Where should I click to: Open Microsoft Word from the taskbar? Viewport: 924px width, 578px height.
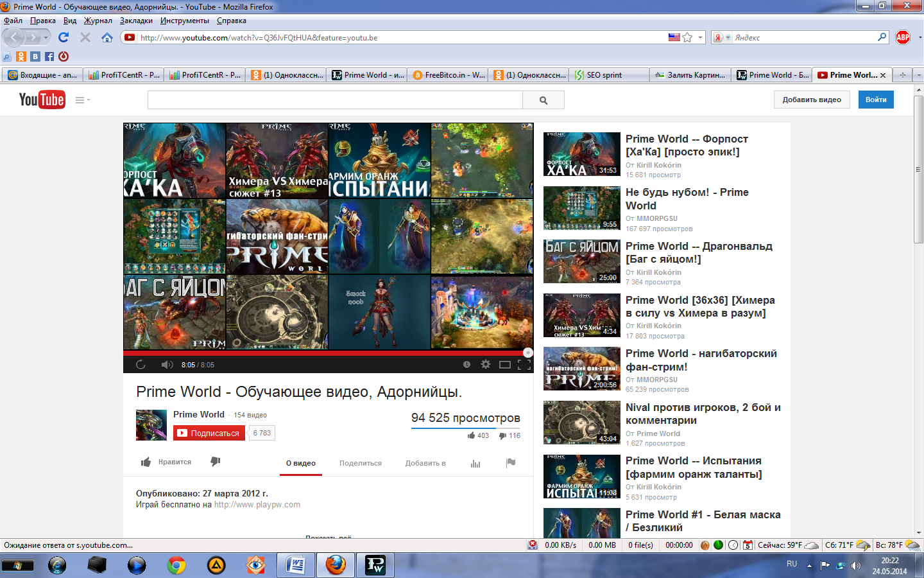coord(296,565)
